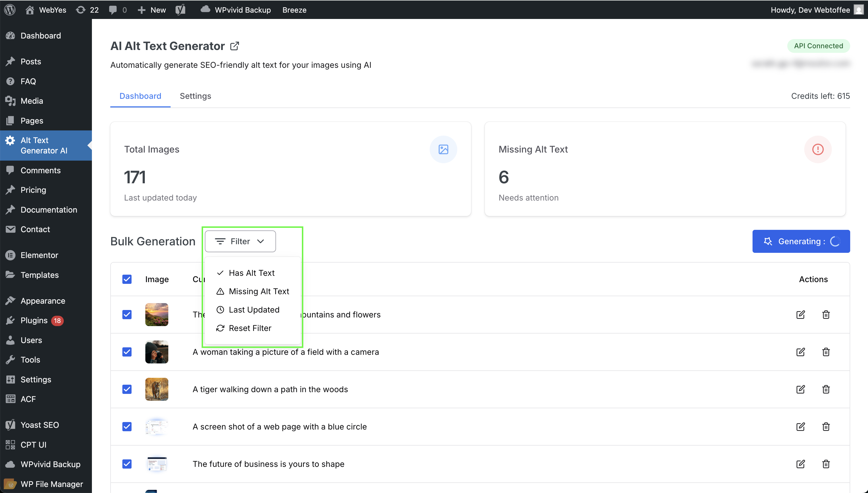The width and height of the screenshot is (868, 493).
Task: Open the woman with camera thumbnail
Action: 157,352
